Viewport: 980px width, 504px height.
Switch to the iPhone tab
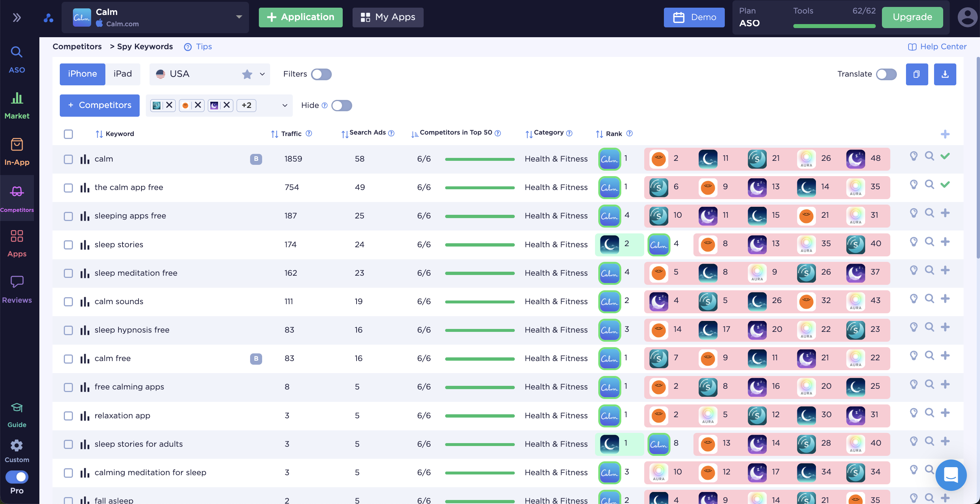click(x=82, y=74)
